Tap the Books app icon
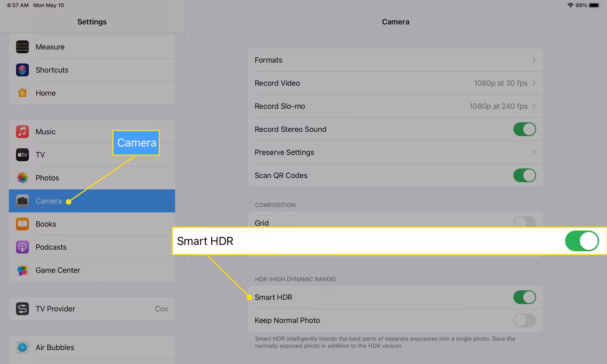Screen dimensions: 607x364 [22, 224]
